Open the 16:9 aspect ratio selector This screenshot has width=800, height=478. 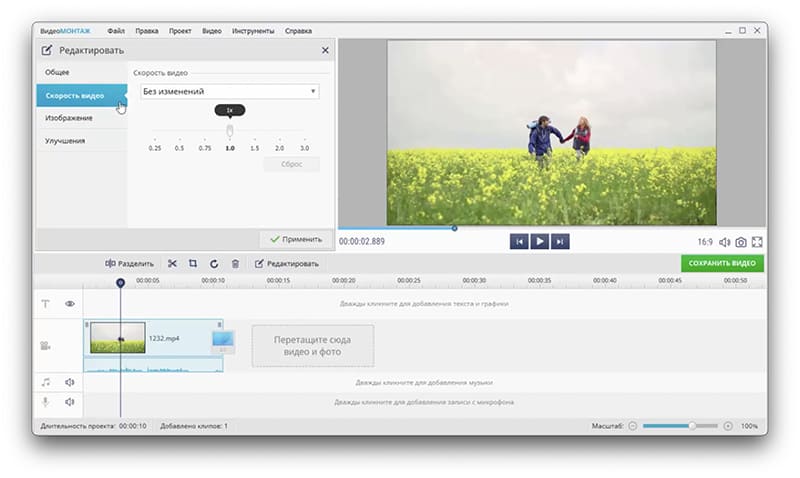[705, 242]
